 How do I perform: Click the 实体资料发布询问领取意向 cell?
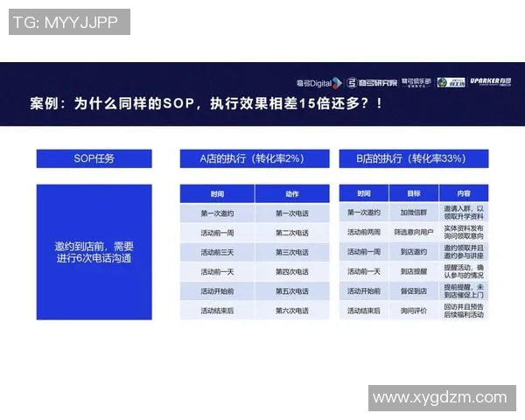point(464,232)
